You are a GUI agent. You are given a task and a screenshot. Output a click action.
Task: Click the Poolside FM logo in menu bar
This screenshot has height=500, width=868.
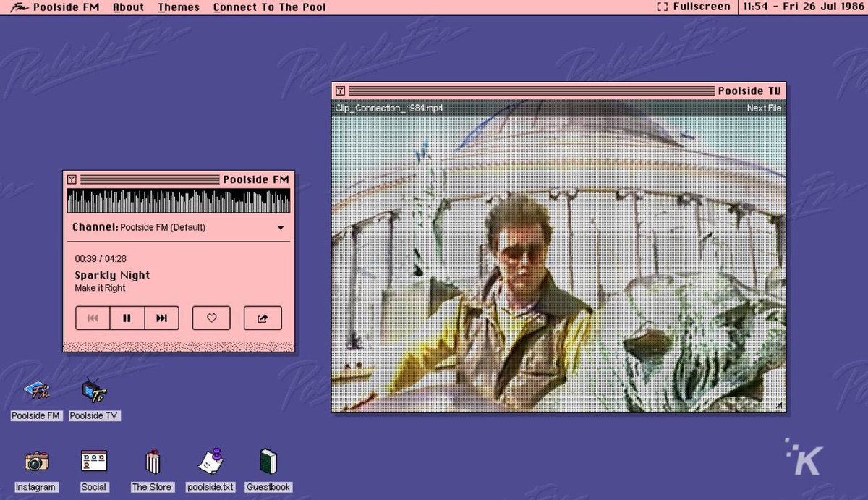point(19,7)
